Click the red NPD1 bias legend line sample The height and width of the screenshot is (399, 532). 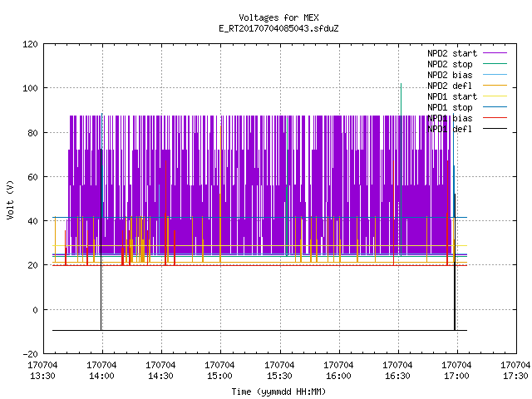point(495,118)
